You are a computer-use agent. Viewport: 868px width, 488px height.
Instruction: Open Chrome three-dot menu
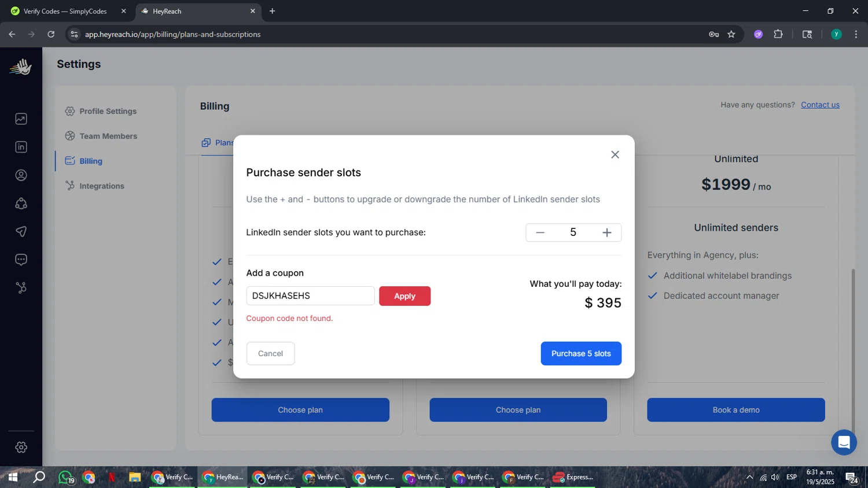[x=856, y=34]
